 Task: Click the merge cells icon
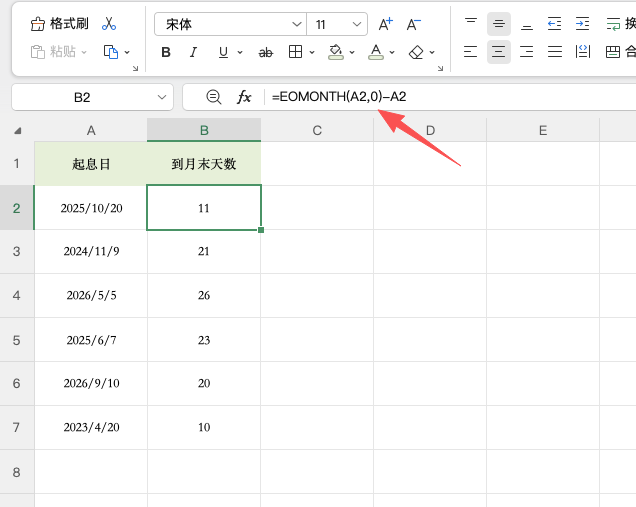pos(612,52)
